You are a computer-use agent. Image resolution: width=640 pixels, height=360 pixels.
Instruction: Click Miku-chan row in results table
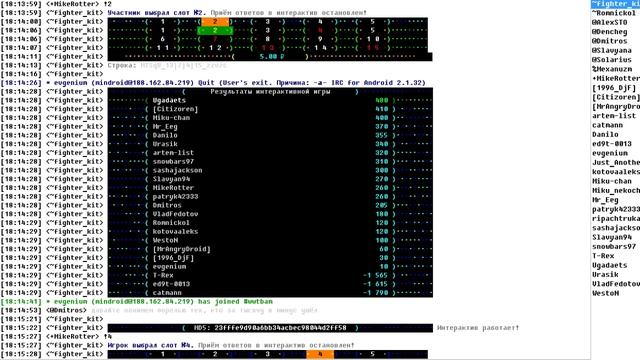[x=270, y=118]
